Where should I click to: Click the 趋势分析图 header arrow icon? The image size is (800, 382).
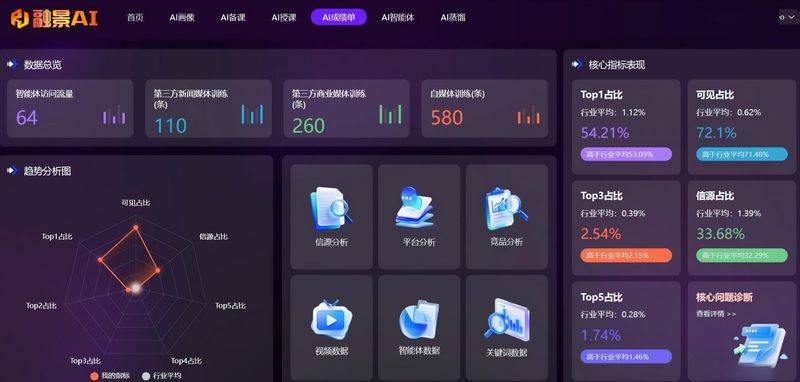[x=12, y=171]
